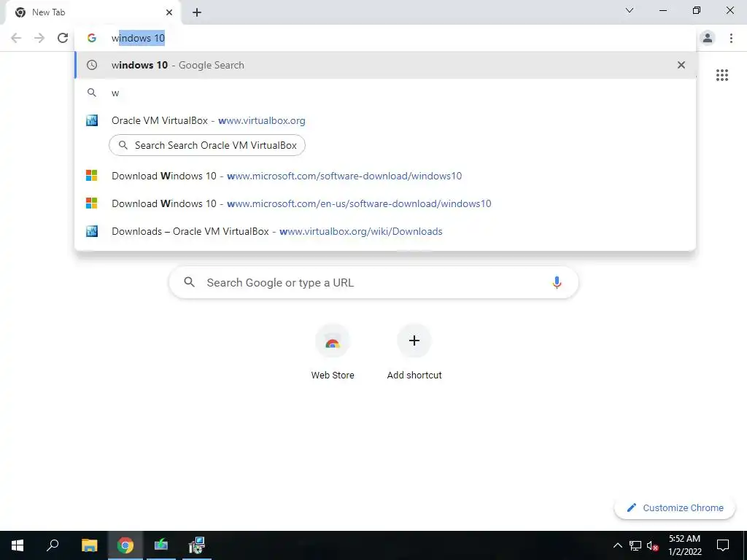Viewport: 747px width, 560px height.
Task: Close the New Tab tab
Action: coord(169,12)
